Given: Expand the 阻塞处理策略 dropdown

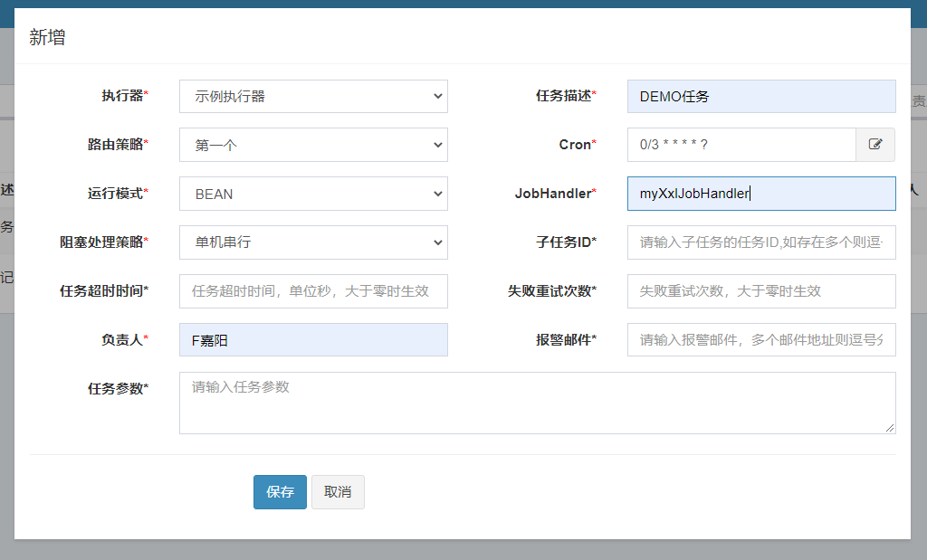Looking at the screenshot, I should click(x=313, y=242).
